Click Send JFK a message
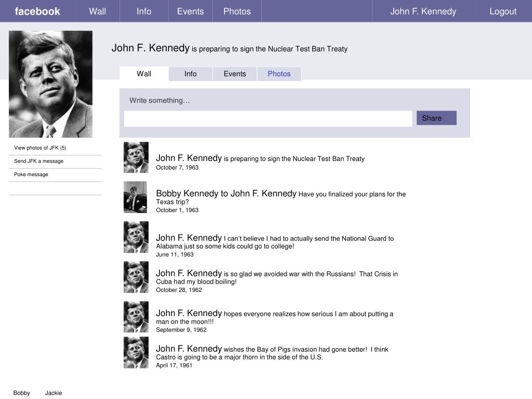This screenshot has width=532, height=399. (38, 161)
